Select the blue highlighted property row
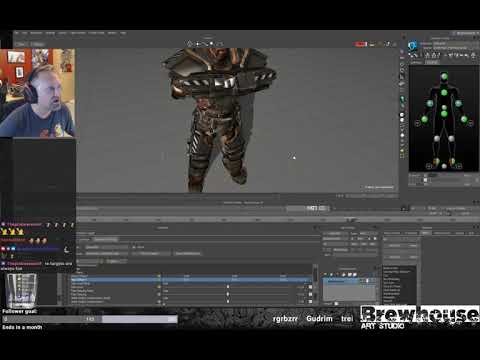 pyautogui.click(x=191, y=280)
